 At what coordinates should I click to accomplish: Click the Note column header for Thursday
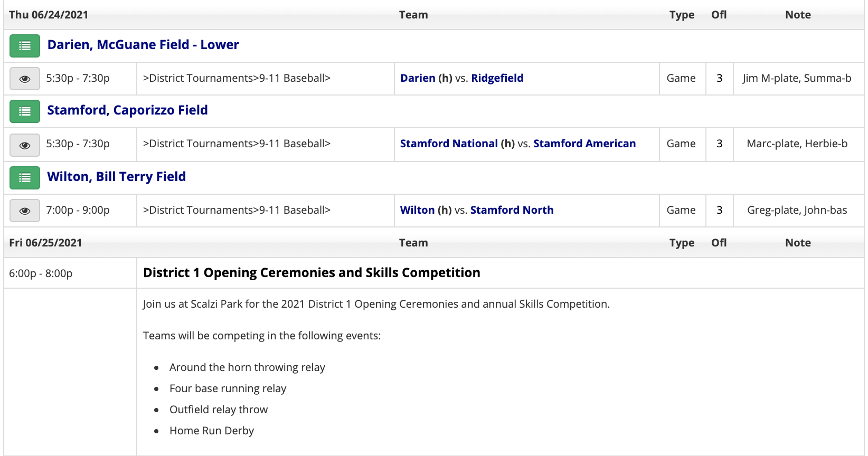click(x=798, y=15)
